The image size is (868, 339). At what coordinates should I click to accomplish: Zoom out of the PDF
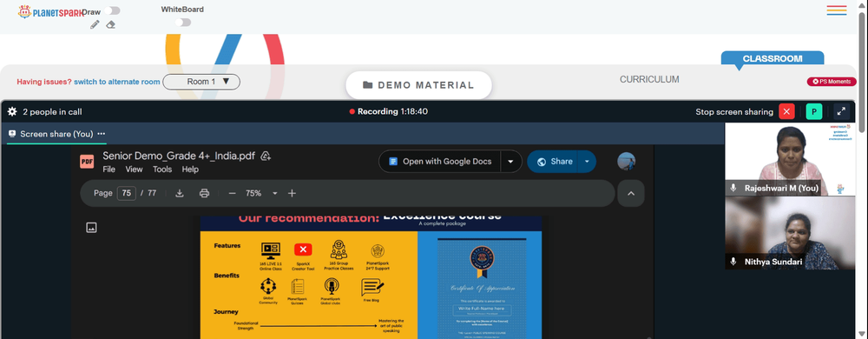coord(233,193)
